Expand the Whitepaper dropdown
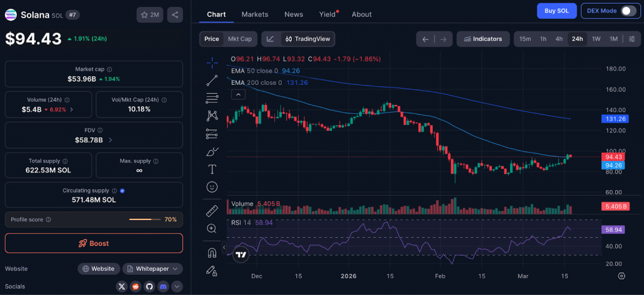Image resolution: width=644 pixels, height=295 pixels. [x=153, y=269]
